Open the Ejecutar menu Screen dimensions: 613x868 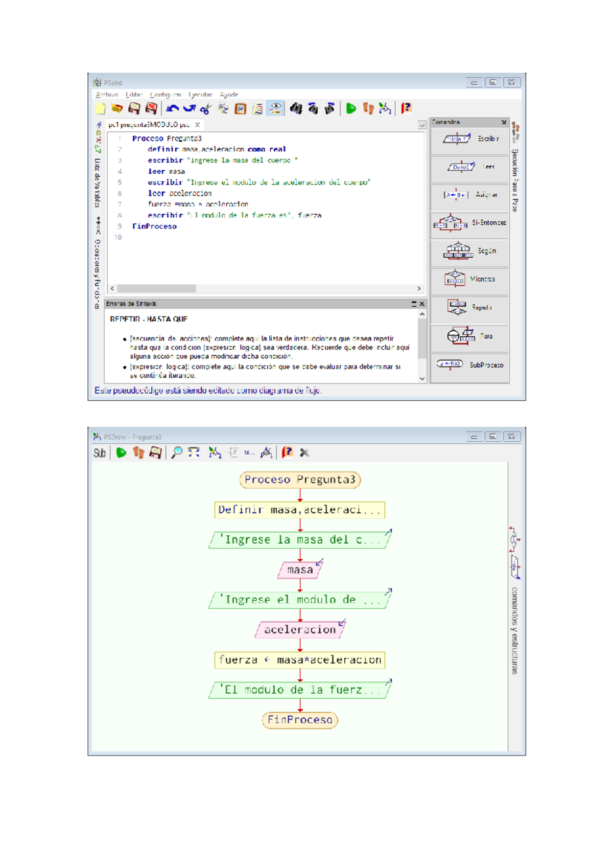[x=200, y=95]
